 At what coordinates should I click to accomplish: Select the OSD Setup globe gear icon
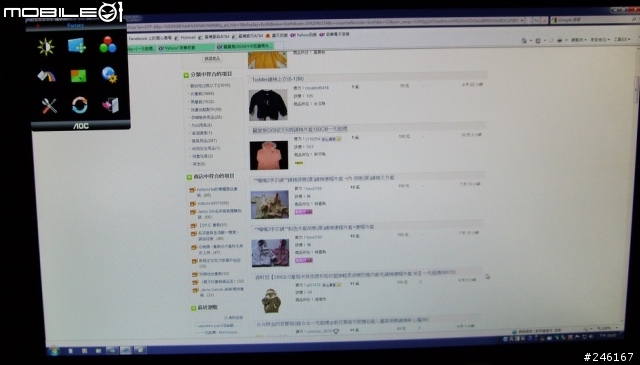[x=109, y=75]
